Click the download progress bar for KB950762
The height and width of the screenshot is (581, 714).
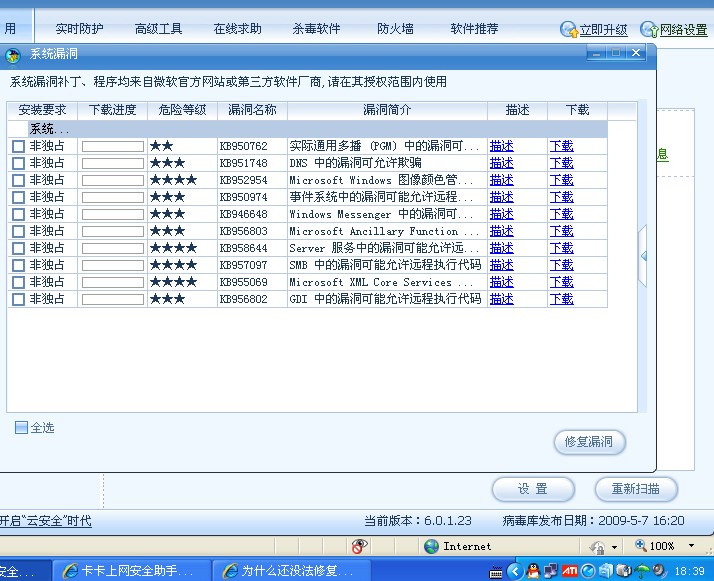point(112,146)
